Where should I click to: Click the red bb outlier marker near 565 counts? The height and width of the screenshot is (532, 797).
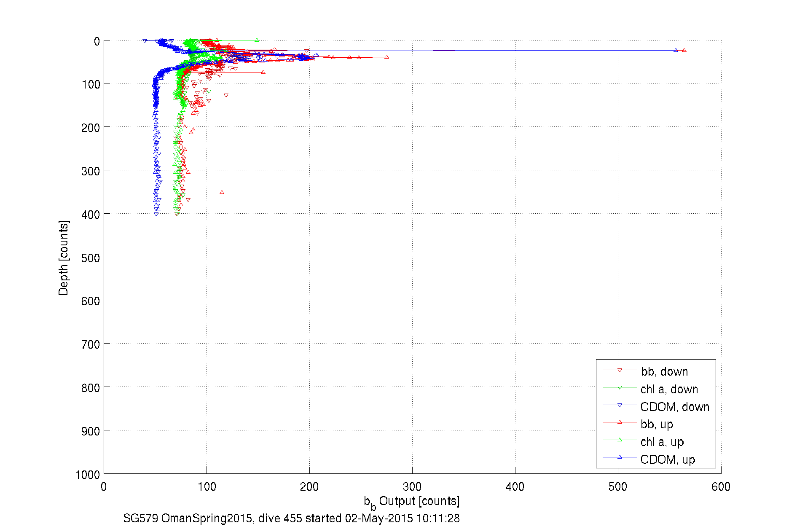click(x=684, y=50)
